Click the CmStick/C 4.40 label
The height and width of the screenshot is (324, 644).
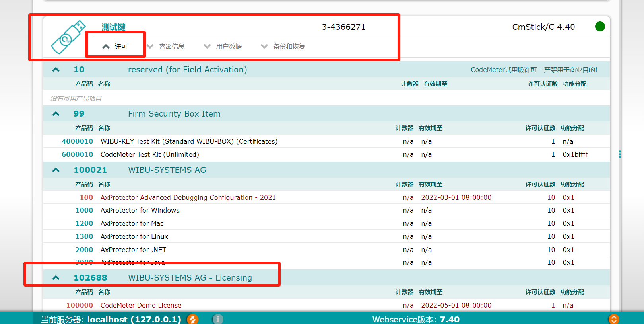click(x=543, y=27)
